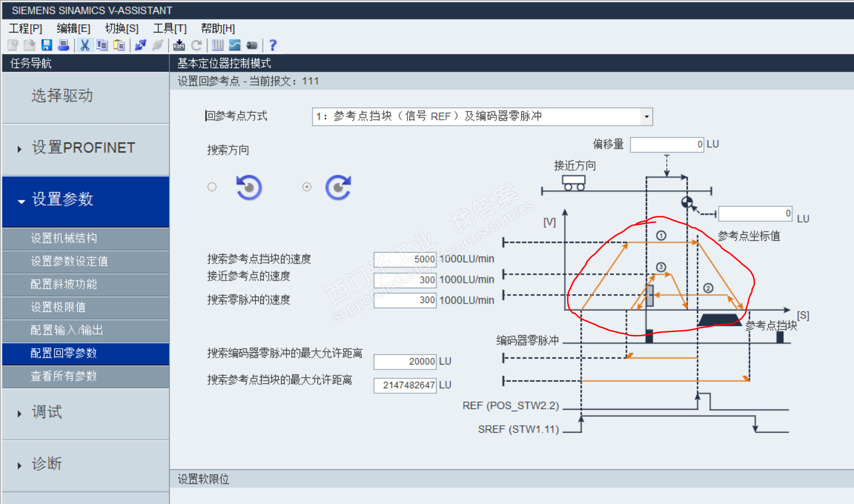Click the Go offline disconnect icon

point(158,45)
